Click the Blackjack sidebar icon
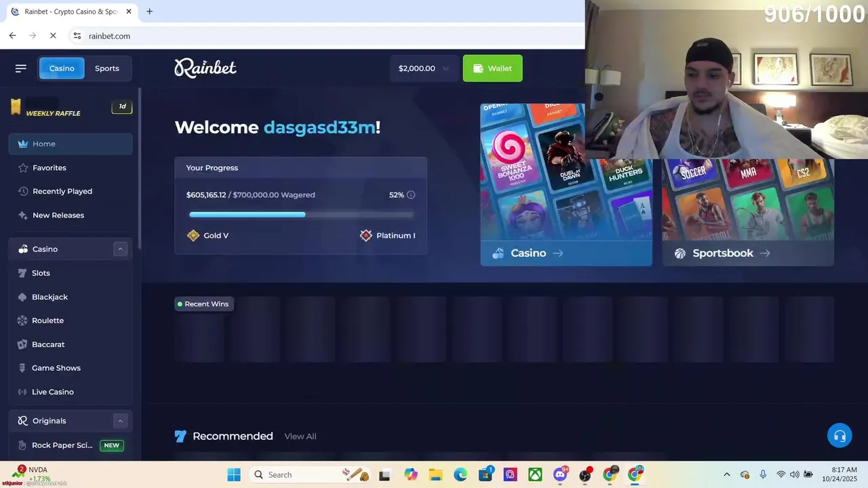This screenshot has width=868, height=488. coord(22,297)
